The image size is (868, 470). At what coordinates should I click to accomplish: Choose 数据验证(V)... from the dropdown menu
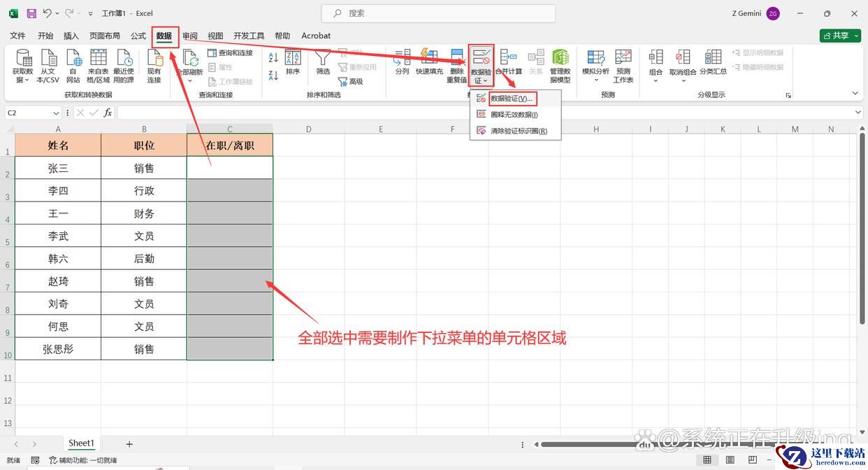point(511,99)
